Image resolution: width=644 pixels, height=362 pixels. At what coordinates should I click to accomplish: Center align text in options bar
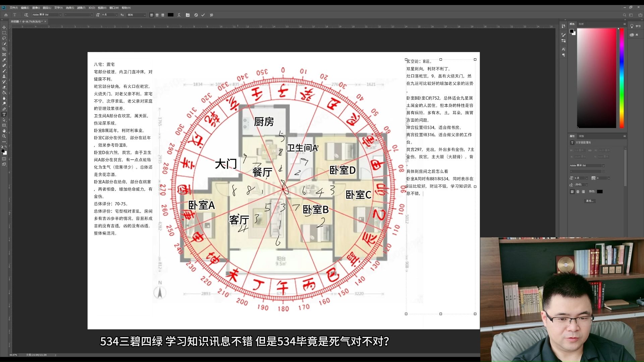point(157,15)
